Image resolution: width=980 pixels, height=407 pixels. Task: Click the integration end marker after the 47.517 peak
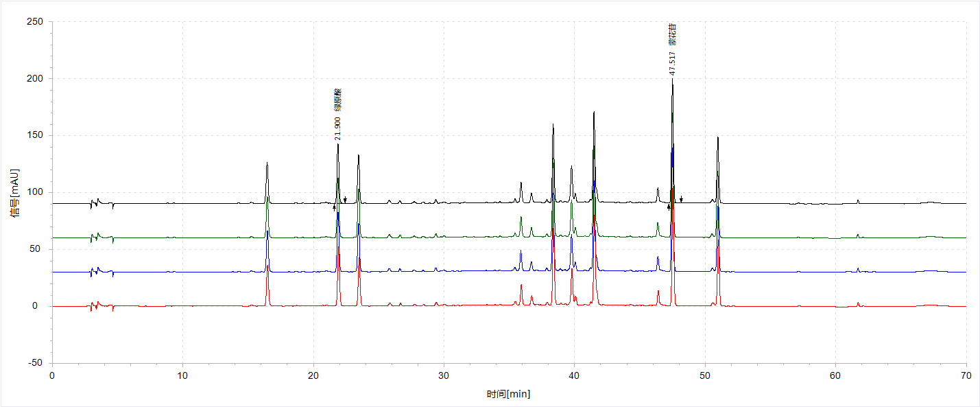[x=681, y=199]
